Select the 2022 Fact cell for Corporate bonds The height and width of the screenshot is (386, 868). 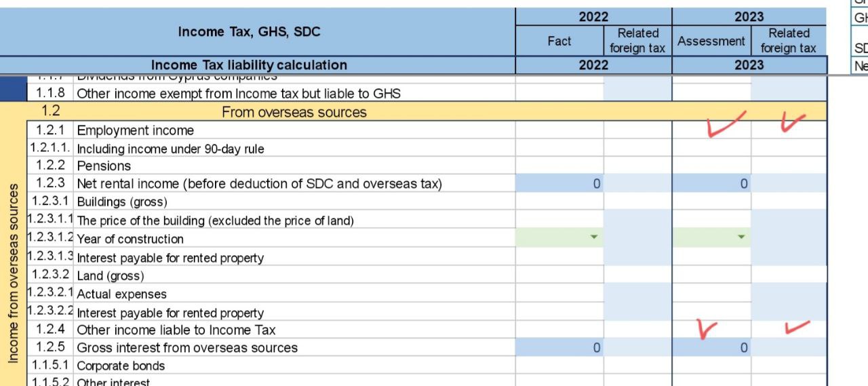559,366
